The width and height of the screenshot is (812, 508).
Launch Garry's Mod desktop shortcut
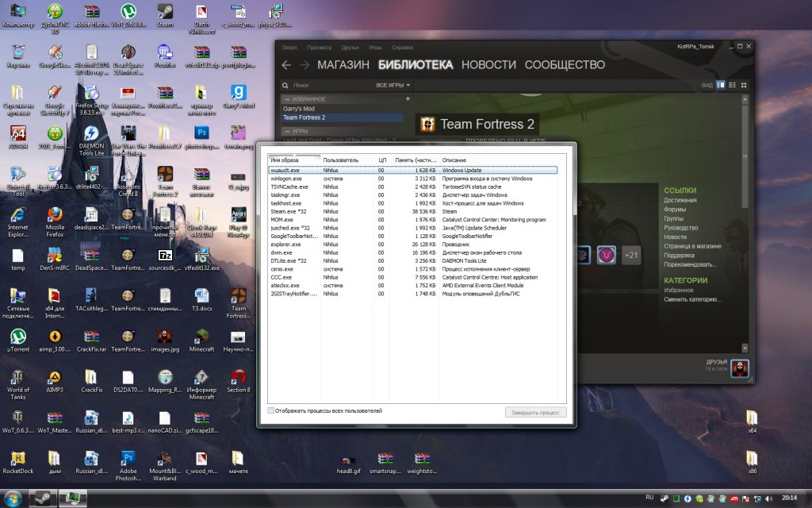[x=238, y=96]
